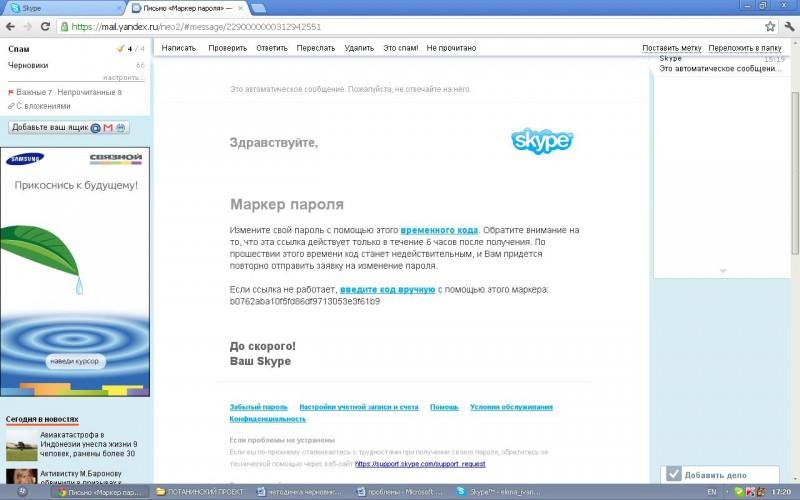
Task: Click the broom icon next to Спам
Action: point(120,48)
